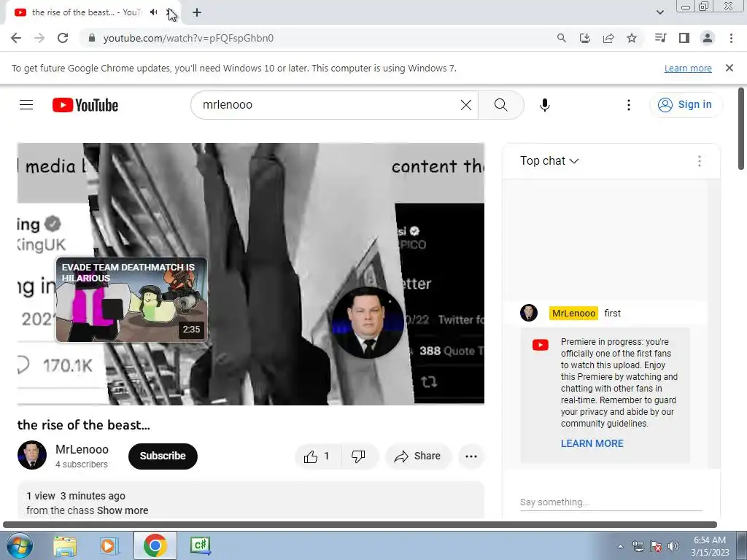Open the live chat three-dot options
The width and height of the screenshot is (747, 560).
pyautogui.click(x=700, y=161)
